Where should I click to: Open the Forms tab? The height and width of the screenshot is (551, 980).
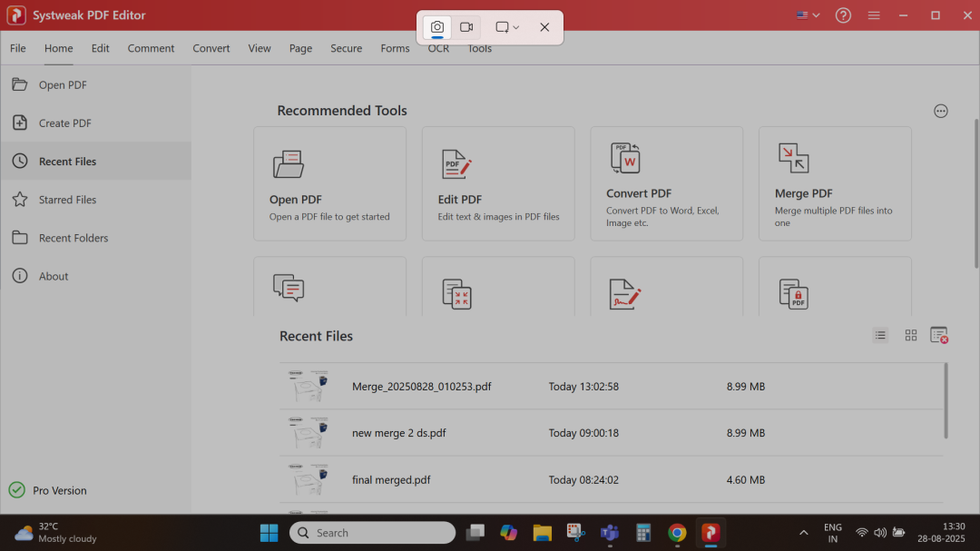(395, 48)
